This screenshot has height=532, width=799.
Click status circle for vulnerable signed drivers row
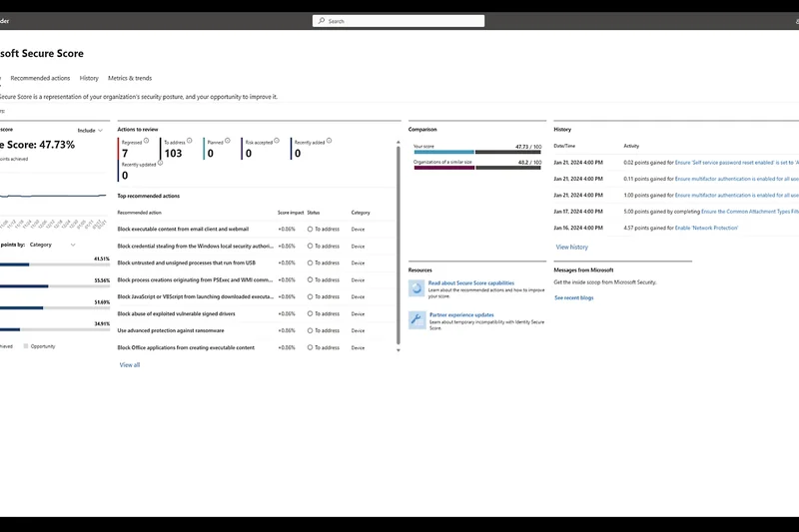click(310, 313)
